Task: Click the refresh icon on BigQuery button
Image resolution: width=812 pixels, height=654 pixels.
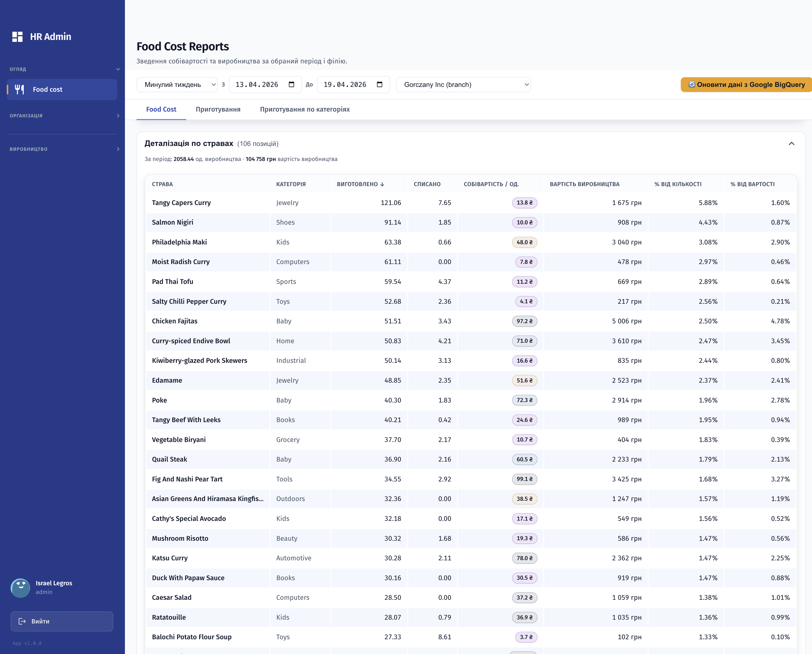Action: click(x=691, y=84)
